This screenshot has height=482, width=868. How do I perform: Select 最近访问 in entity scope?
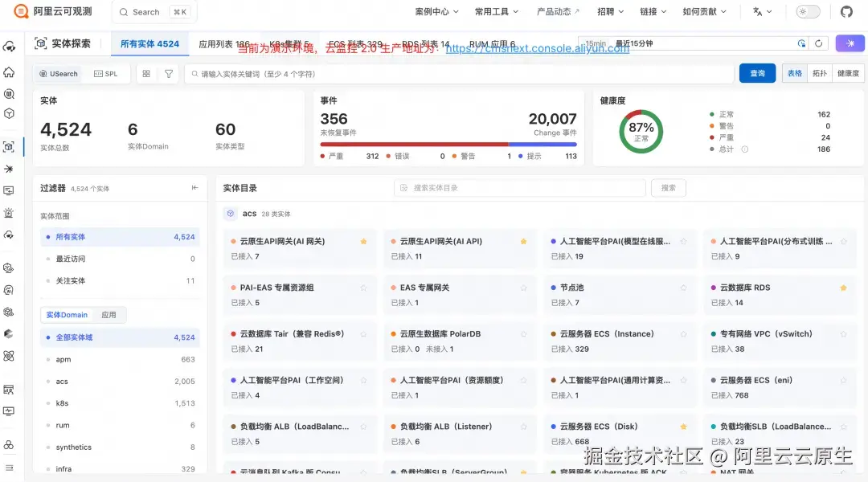(120, 259)
